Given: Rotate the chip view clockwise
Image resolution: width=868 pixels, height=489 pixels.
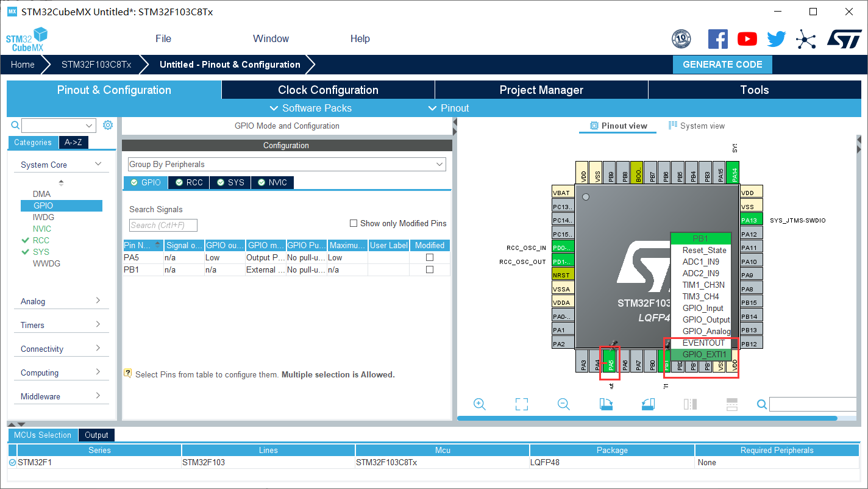Looking at the screenshot, I should (x=606, y=404).
